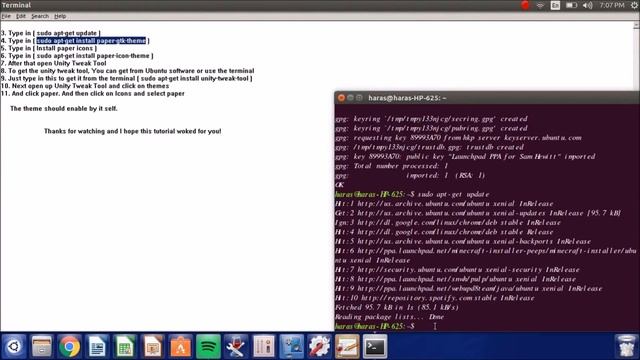Open the sound volume indicator
Viewport: 640px width, 360px height.
[x=588, y=5]
